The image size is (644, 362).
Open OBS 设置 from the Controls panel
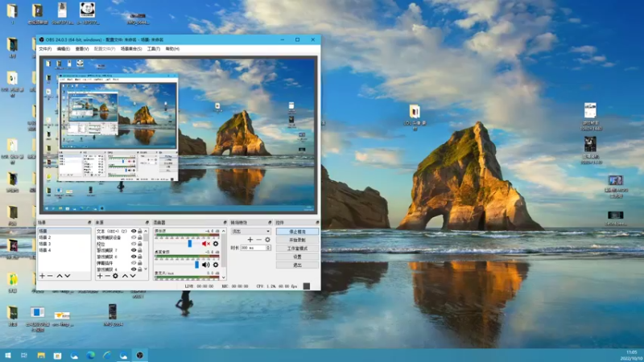[x=297, y=257]
